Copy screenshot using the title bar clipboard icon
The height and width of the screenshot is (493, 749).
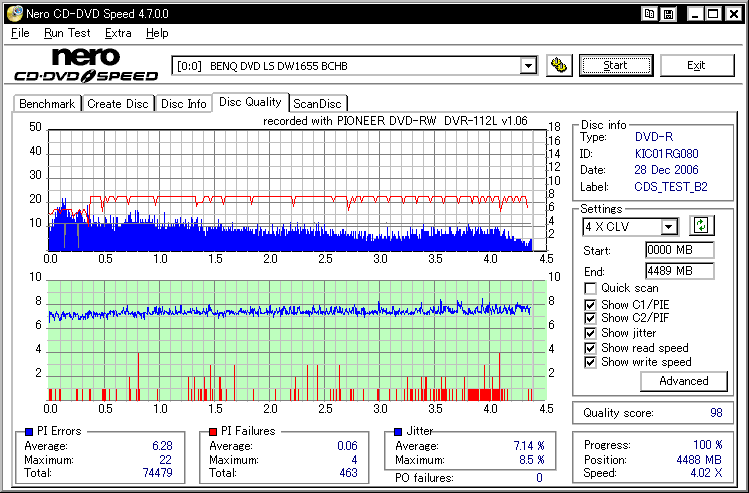tap(650, 14)
